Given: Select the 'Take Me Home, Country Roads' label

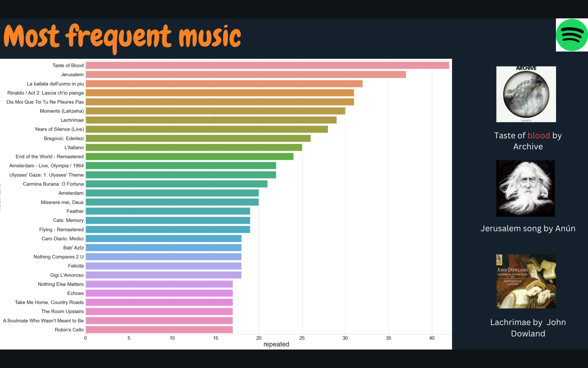Looking at the screenshot, I should pyautogui.click(x=49, y=302).
